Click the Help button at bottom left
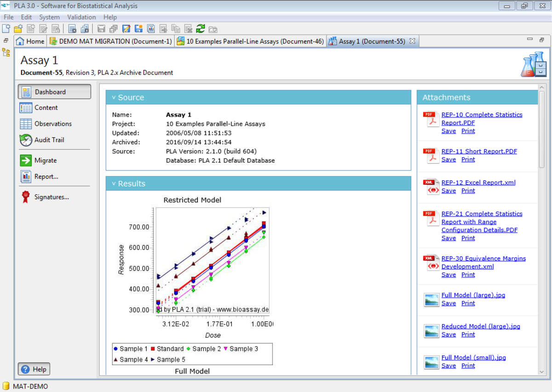This screenshot has height=392, width=552. coord(34,369)
